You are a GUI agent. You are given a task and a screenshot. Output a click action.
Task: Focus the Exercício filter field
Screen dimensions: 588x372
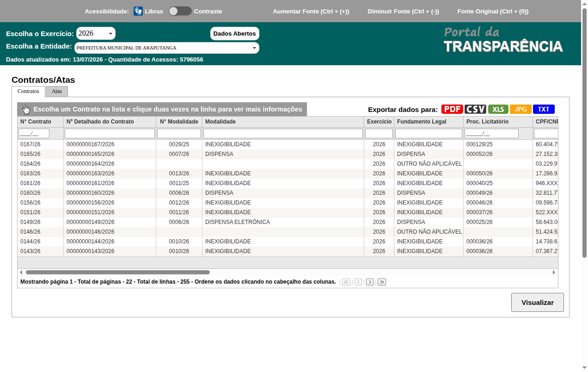pos(379,133)
